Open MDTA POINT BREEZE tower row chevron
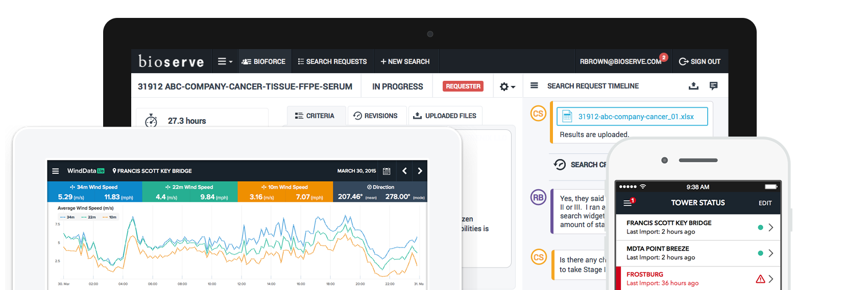 pyautogui.click(x=770, y=253)
